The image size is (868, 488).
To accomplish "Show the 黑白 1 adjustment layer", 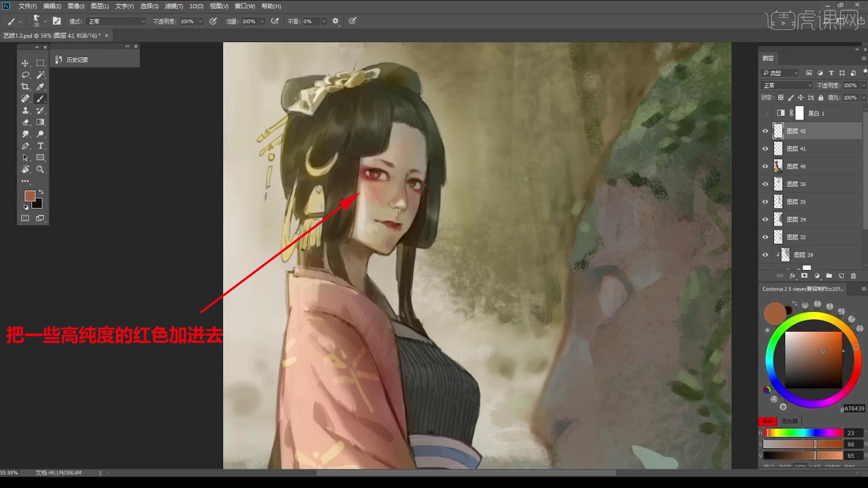I will coord(765,113).
